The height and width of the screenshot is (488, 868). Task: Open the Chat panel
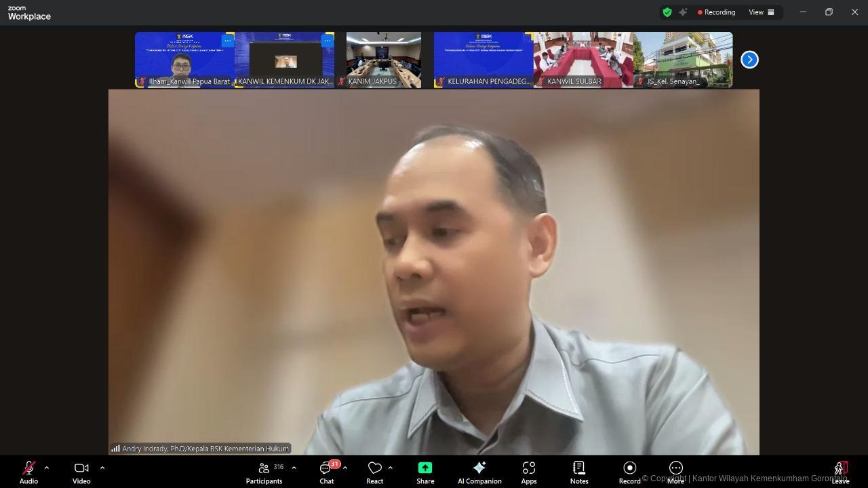tap(327, 472)
